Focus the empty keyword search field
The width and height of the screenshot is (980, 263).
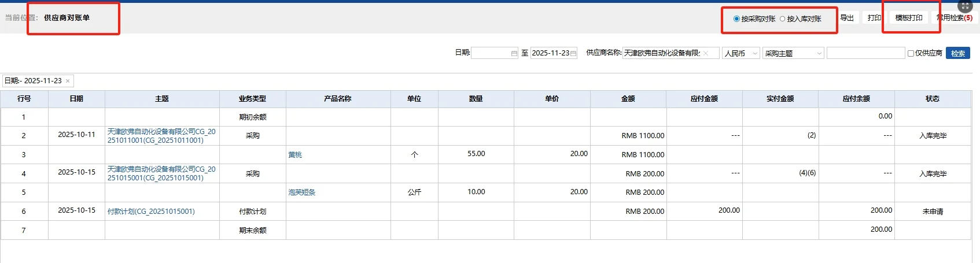point(865,53)
